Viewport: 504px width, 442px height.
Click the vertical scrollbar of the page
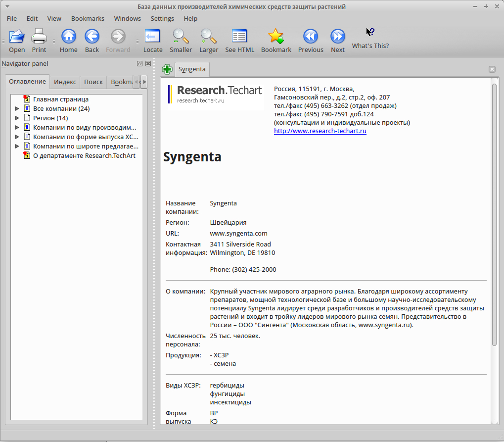(495, 215)
